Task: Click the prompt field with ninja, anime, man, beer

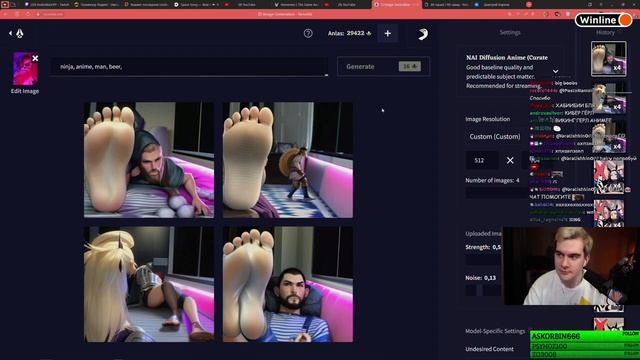Action: (189, 67)
